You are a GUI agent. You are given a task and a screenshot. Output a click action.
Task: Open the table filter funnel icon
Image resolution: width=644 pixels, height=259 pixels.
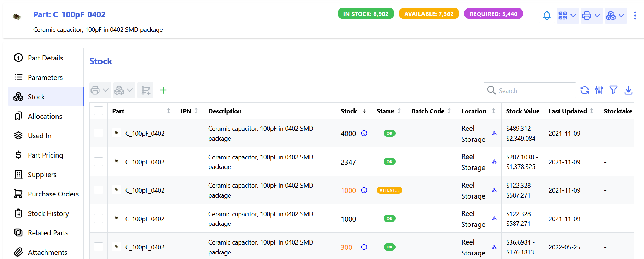point(614,90)
